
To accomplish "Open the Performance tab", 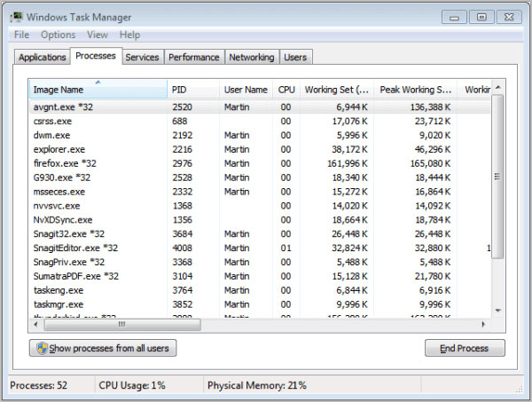I will (193, 57).
